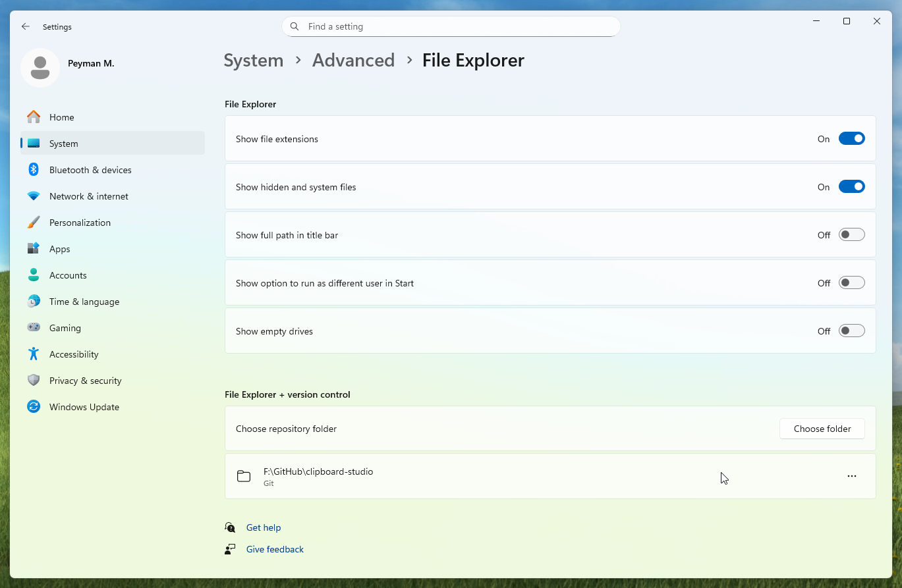Click the Choose repository folder label
This screenshot has height=588, width=902.
point(286,429)
